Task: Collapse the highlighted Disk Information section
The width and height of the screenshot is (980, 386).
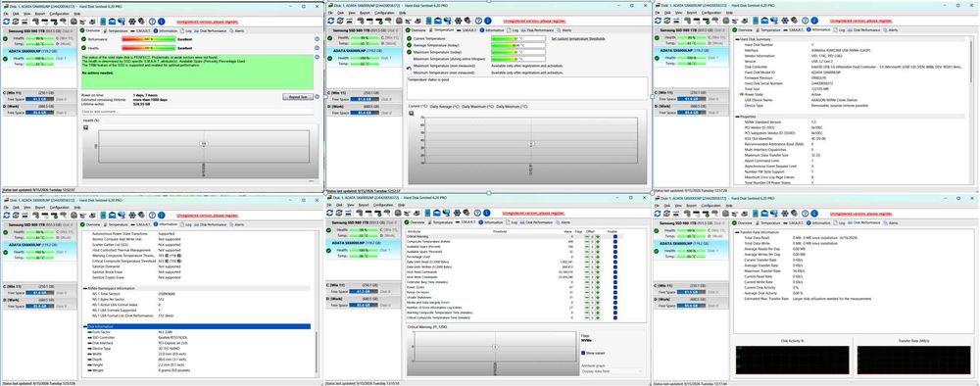Action: click(84, 326)
